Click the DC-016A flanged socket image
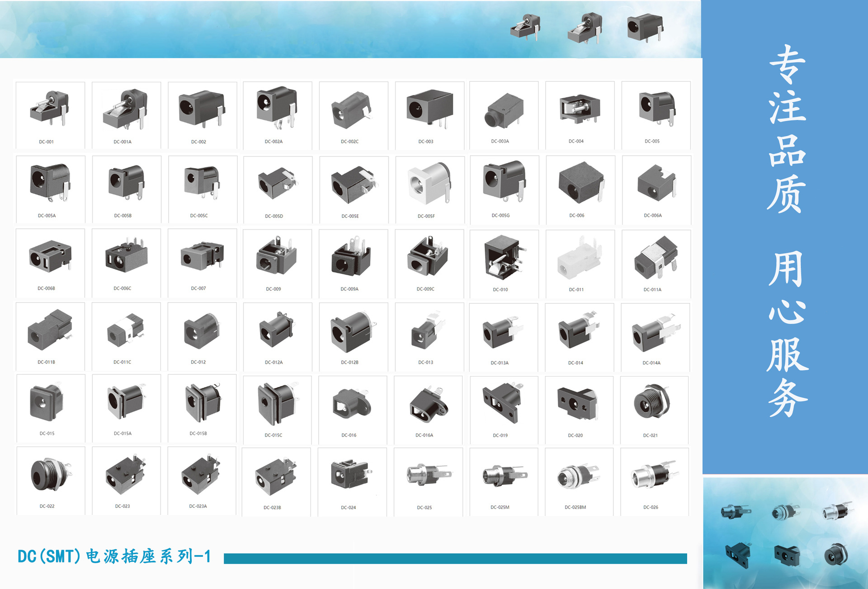Screen dimensions: 868x589 pyautogui.click(x=428, y=403)
